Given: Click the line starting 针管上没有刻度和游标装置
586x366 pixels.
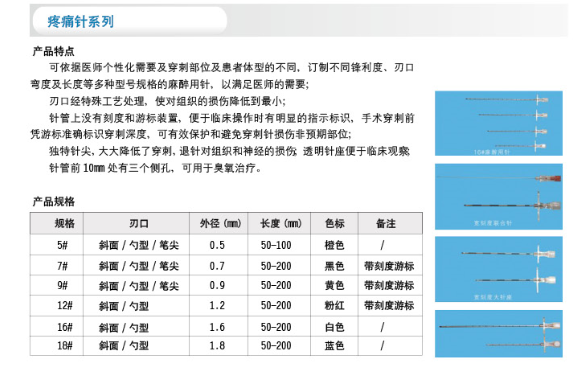Looking at the screenshot, I should (232, 118).
